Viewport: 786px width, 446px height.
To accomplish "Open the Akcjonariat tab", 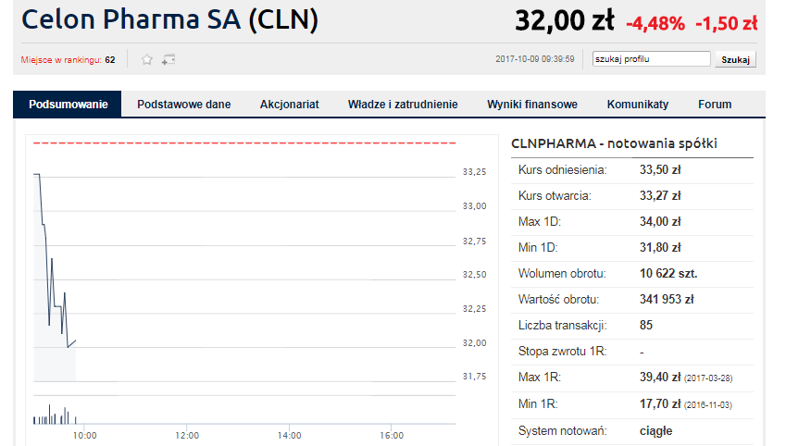I will [289, 104].
